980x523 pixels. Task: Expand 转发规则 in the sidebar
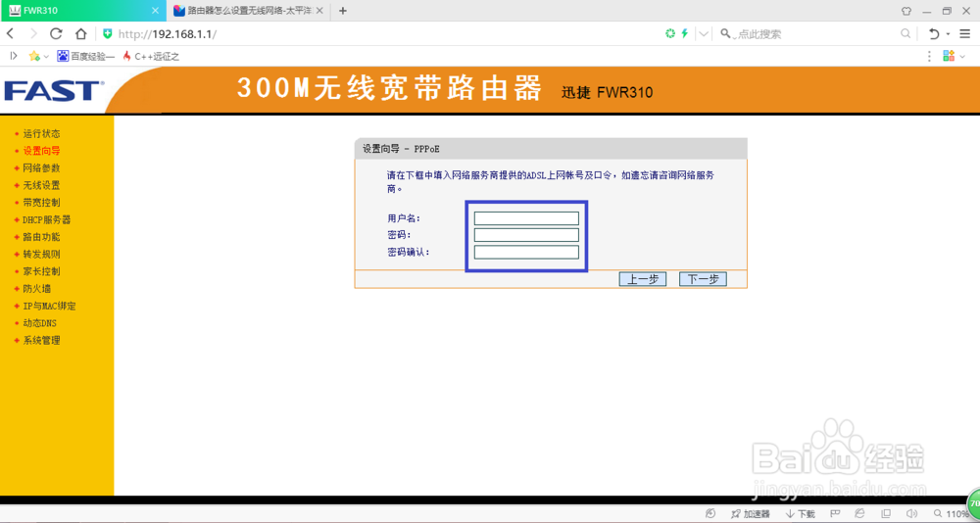41,255
